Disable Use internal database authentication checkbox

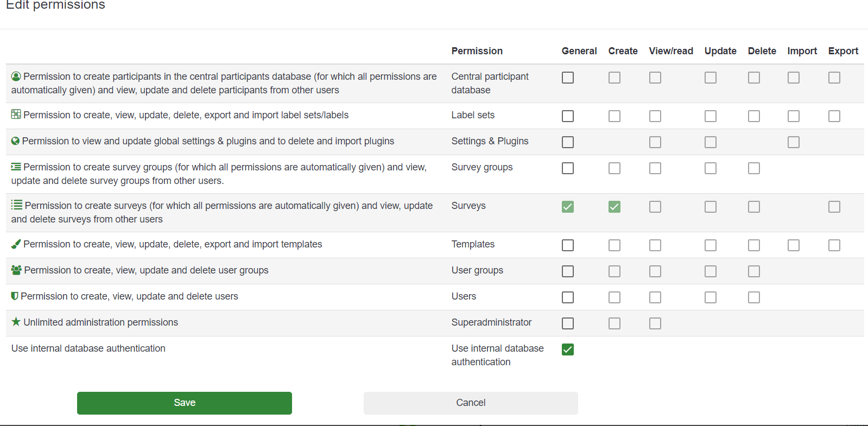point(568,349)
